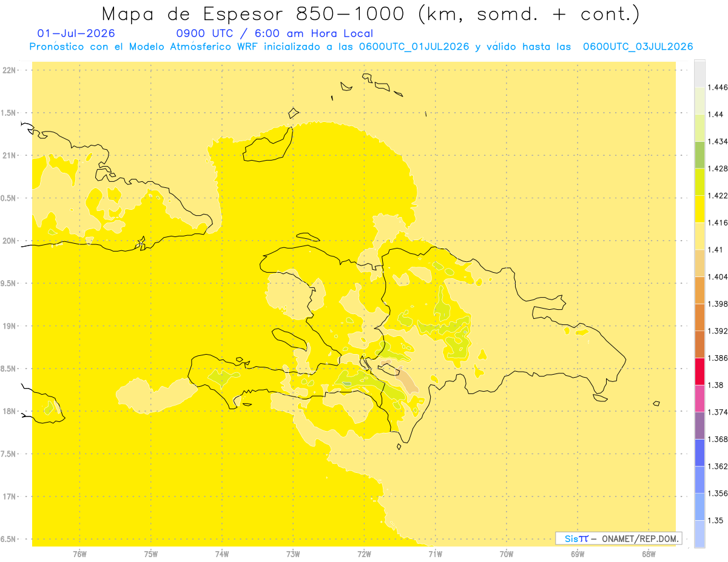Click the latitude label '17N'

click(x=9, y=497)
